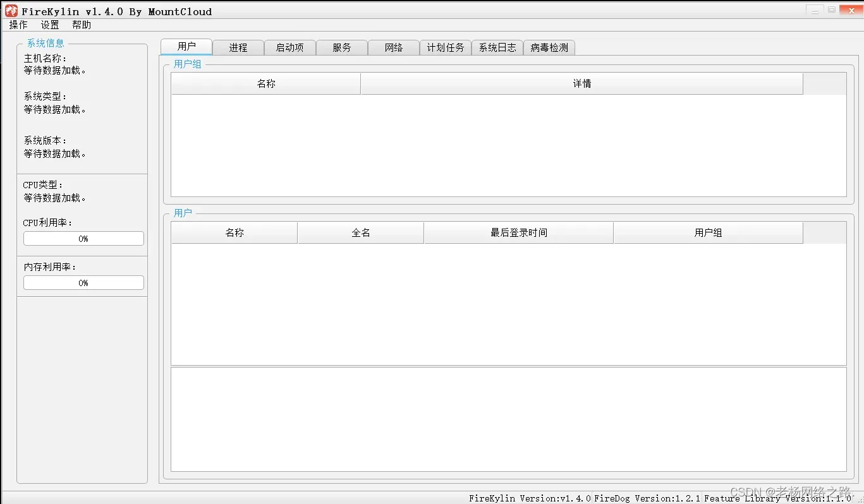Image resolution: width=864 pixels, height=504 pixels.
Task: Switch to the 系统日志 tab
Action: point(497,47)
